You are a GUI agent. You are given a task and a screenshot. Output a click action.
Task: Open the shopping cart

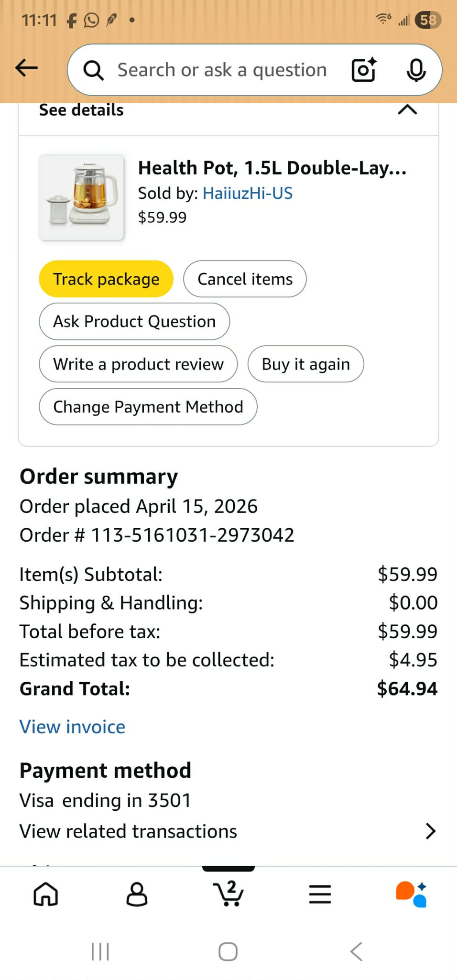click(228, 893)
